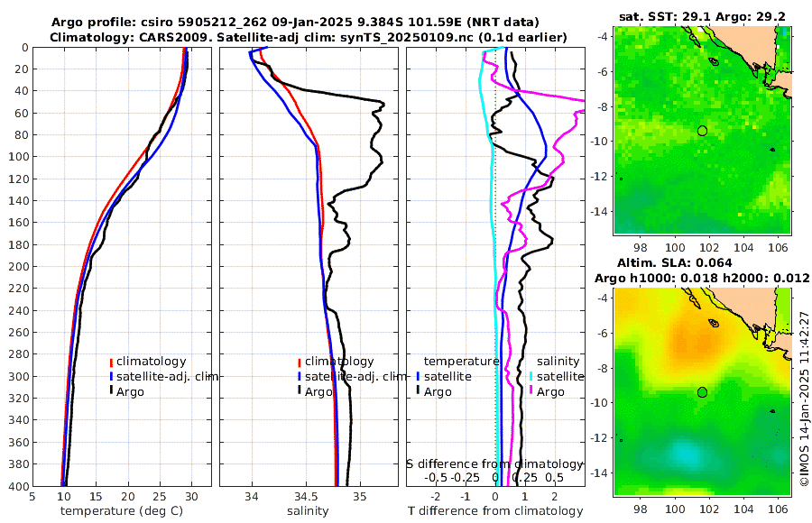Click the depth tick label 100
Image resolution: width=812 pixels, height=523 pixels.
click(18, 157)
